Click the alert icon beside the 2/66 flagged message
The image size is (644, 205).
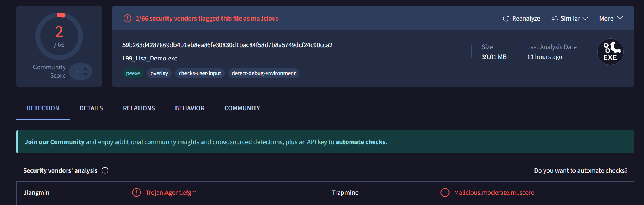127,18
